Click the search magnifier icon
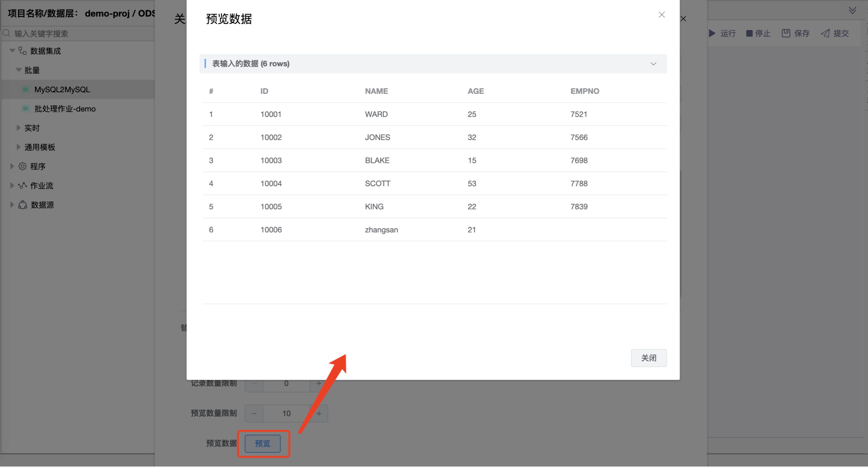The height and width of the screenshot is (467, 868). 6,33
